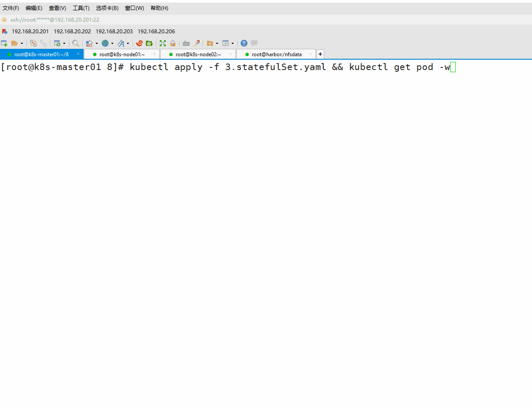Click the lock screen padlock icon
Image resolution: width=532 pixels, height=409 pixels.
(173, 43)
